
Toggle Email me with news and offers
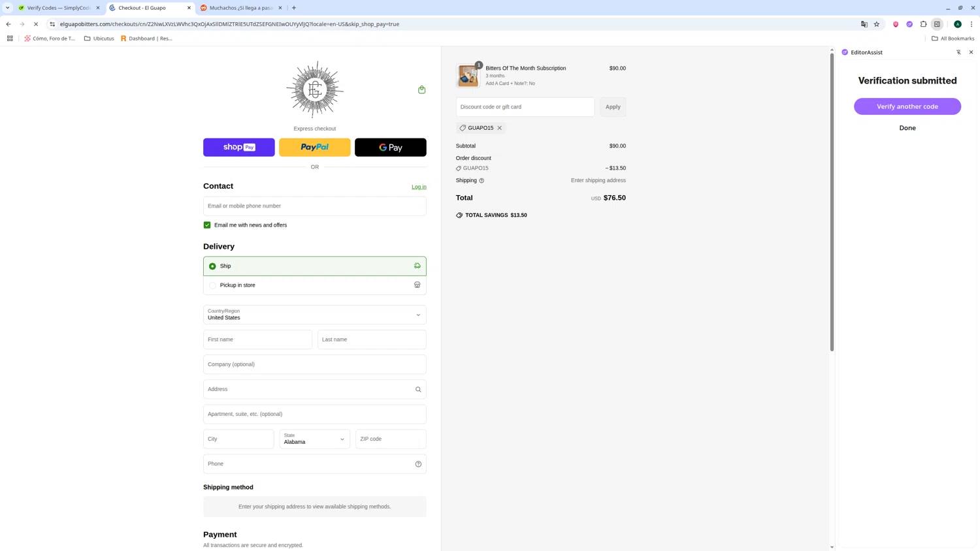coord(207,225)
